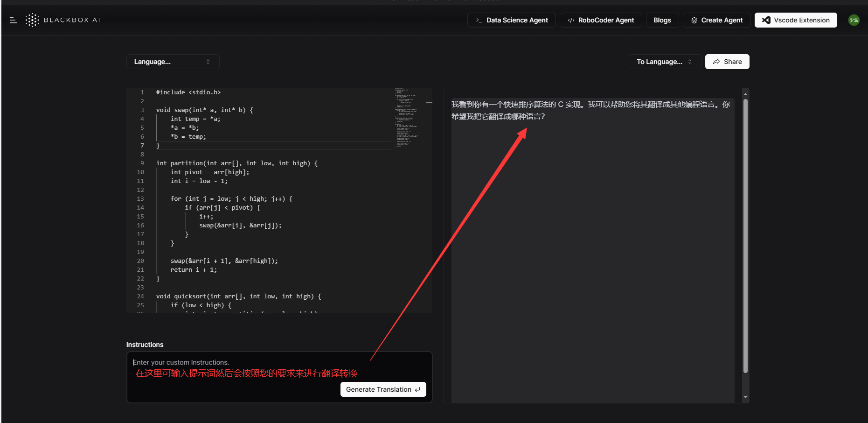Viewport: 868px width, 423px height.
Task: Click the layers icon in Create Agent
Action: [x=694, y=20]
